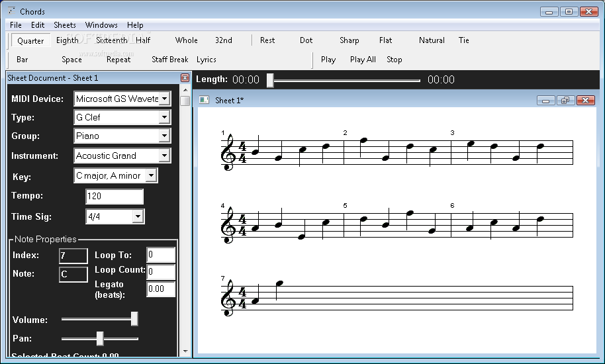Click the Loop To field
This screenshot has height=364, width=605.
tap(161, 255)
